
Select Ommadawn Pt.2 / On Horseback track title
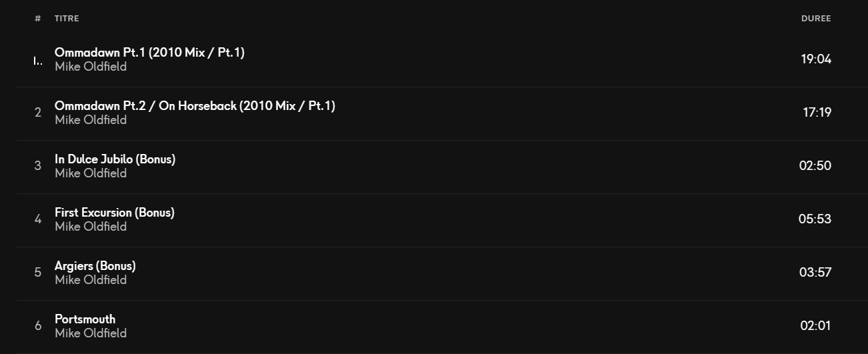point(195,105)
